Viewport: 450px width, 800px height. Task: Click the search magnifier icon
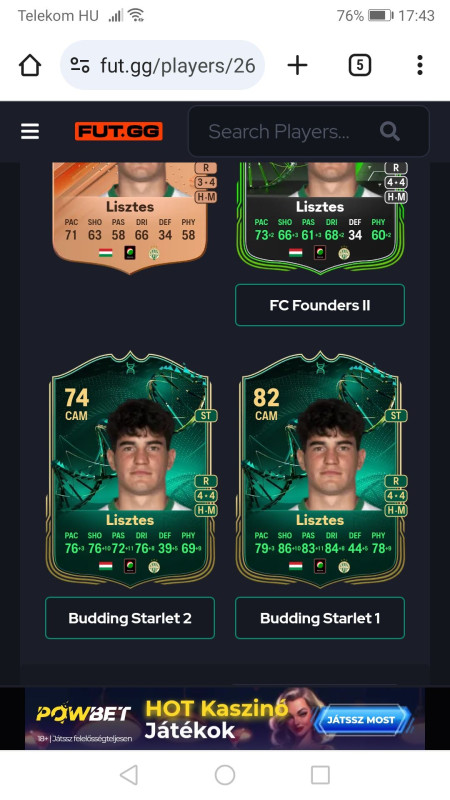(x=389, y=132)
